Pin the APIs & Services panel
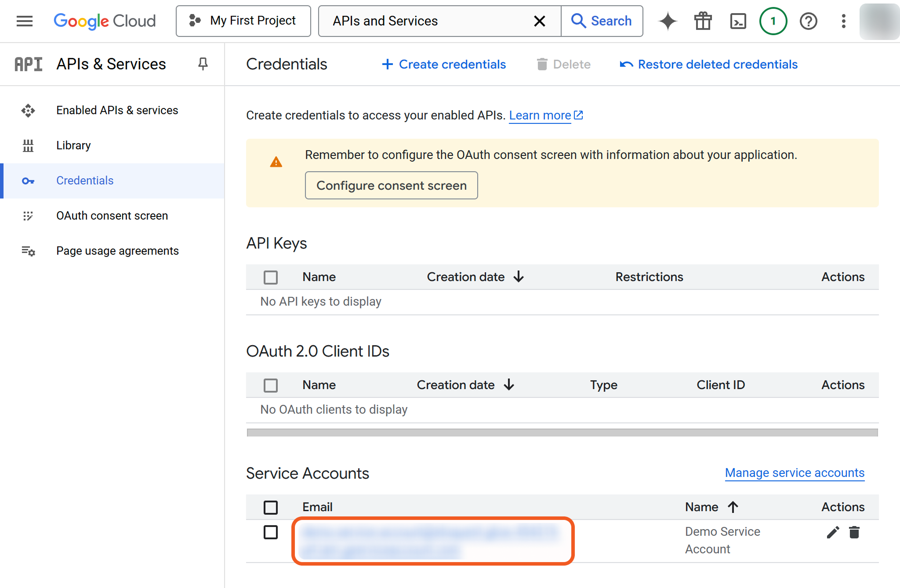Viewport: 900px width, 588px height. pyautogui.click(x=203, y=64)
